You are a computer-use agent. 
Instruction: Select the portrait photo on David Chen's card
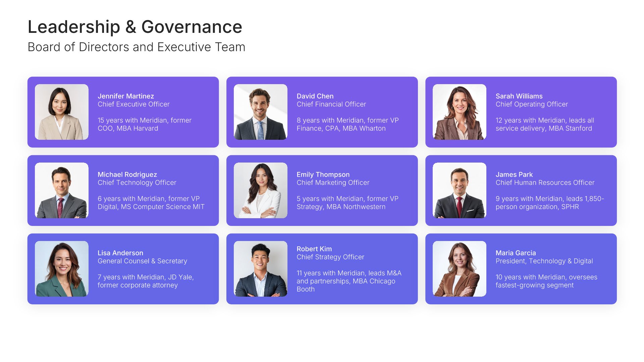[x=261, y=112]
